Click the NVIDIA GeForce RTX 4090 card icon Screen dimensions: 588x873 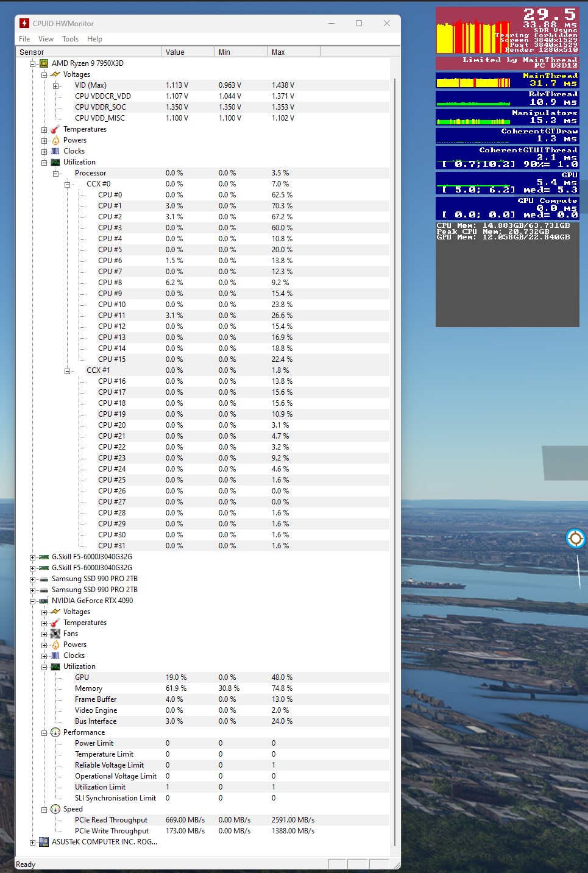click(x=44, y=601)
